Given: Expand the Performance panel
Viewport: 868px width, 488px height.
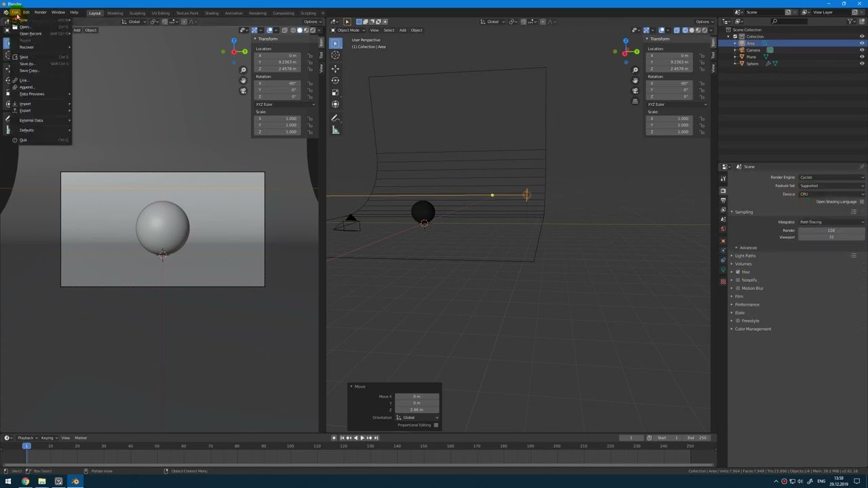Looking at the screenshot, I should [x=747, y=304].
